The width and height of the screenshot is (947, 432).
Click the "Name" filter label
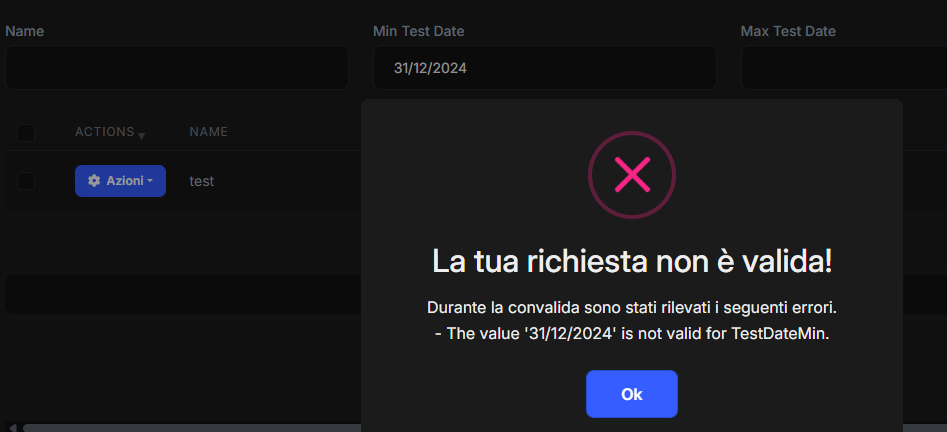click(24, 31)
